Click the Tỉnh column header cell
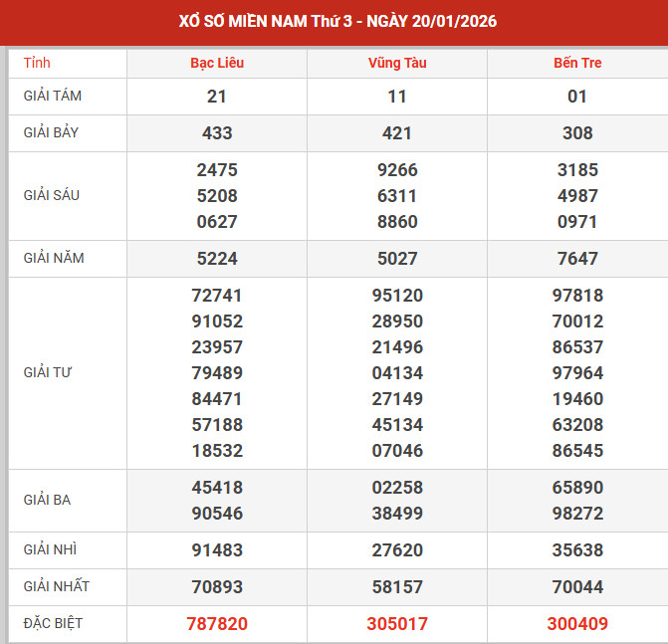 tap(37, 63)
